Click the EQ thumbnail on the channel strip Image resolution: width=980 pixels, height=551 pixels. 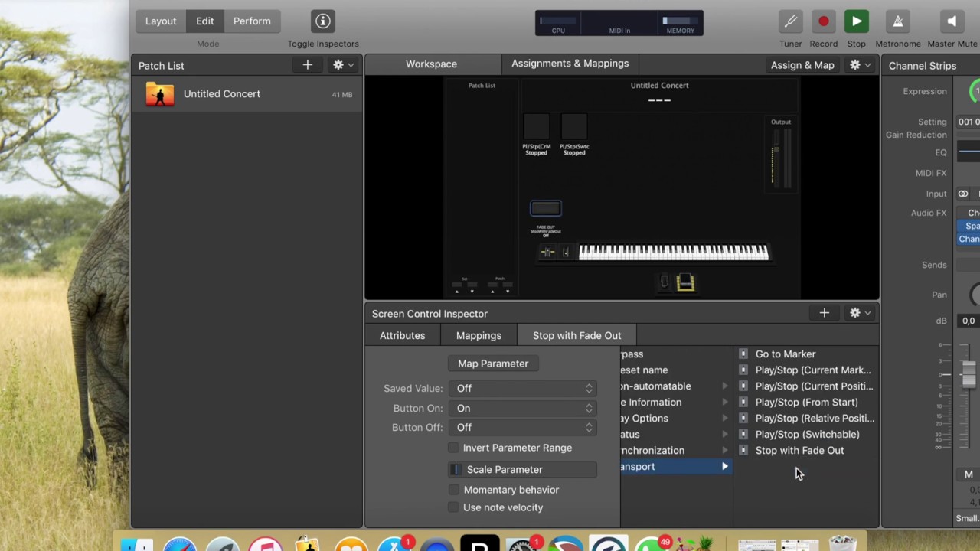coord(969,152)
